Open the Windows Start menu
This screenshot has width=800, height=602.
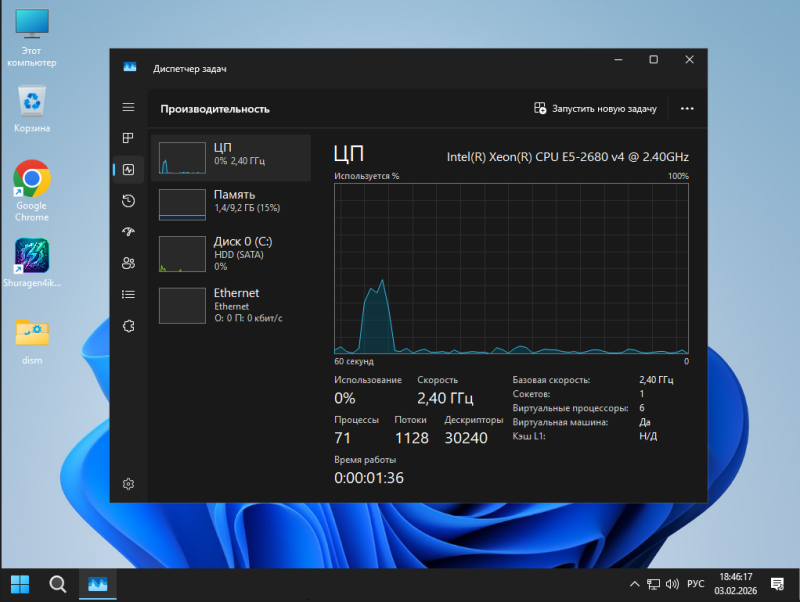click(x=20, y=584)
